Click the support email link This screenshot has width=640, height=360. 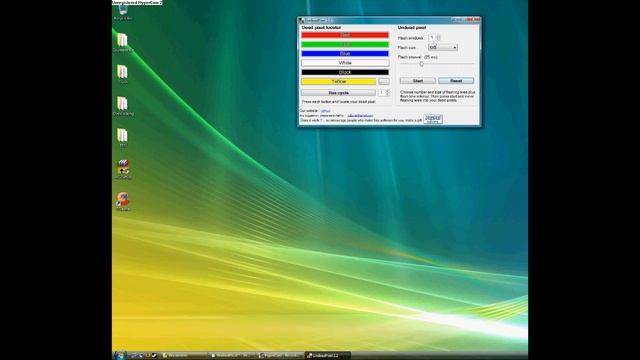(x=360, y=116)
